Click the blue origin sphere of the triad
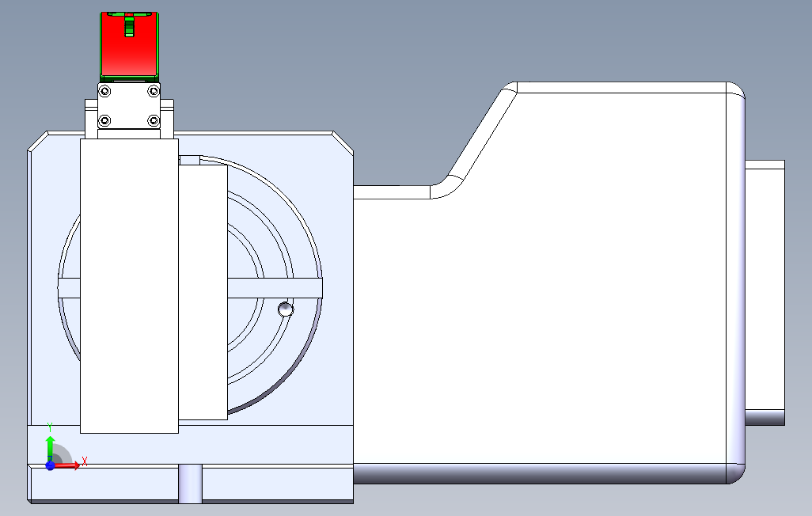This screenshot has height=516, width=812. [50, 466]
